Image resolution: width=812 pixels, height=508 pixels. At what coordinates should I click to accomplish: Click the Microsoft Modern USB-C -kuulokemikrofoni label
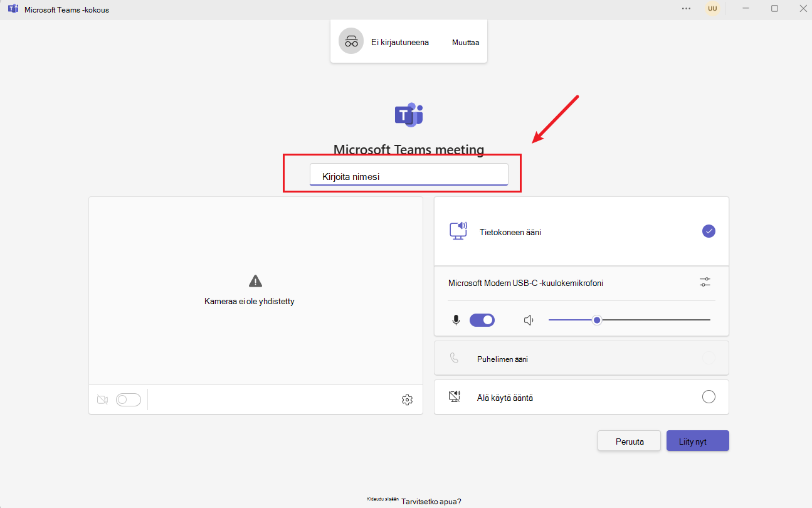pos(525,283)
